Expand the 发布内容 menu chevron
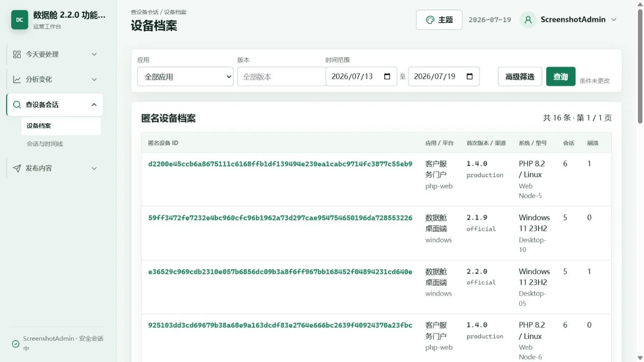Screen dimensions: 644x362 pyautogui.click(x=94, y=168)
